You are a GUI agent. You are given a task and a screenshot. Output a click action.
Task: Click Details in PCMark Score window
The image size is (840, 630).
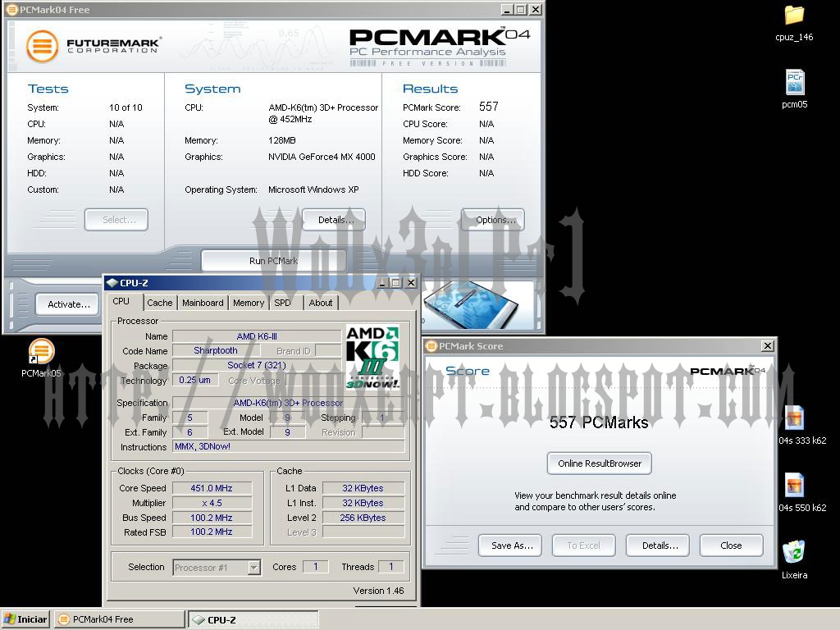point(658,546)
